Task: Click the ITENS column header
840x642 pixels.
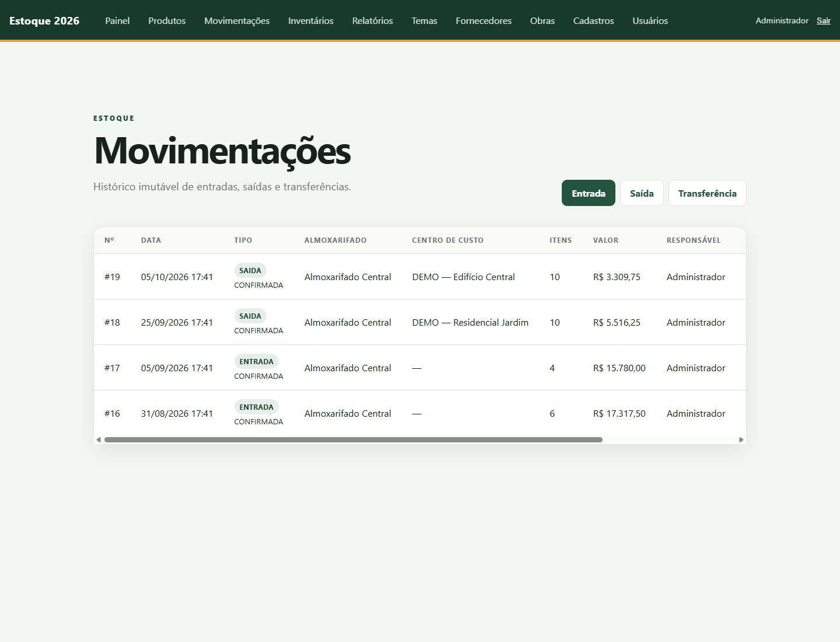Action: [561, 240]
